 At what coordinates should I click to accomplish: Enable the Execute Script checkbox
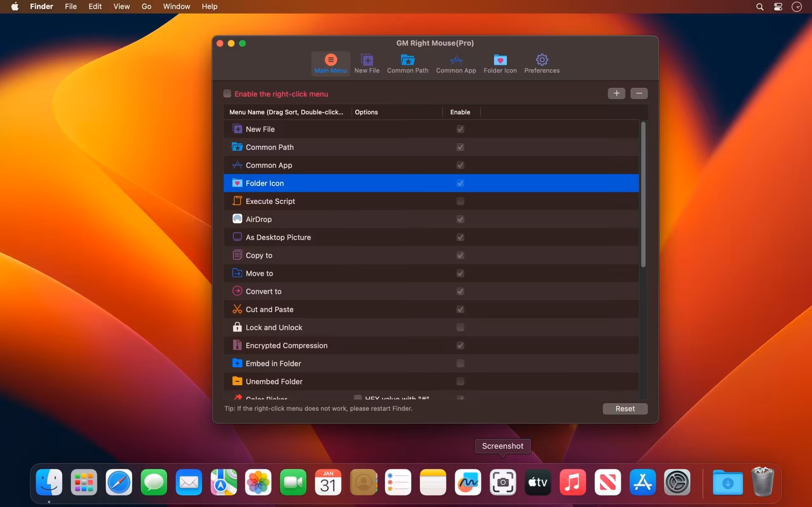tap(460, 201)
